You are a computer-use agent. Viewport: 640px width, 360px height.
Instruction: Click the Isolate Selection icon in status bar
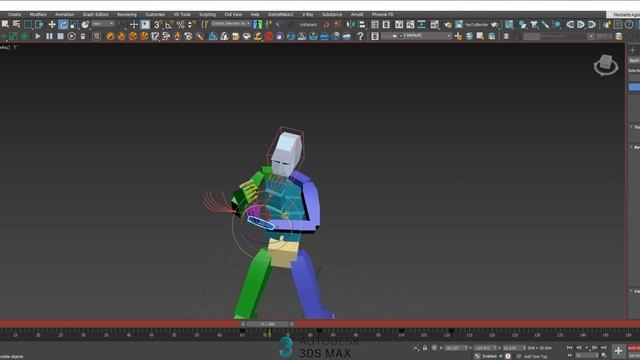point(416,348)
